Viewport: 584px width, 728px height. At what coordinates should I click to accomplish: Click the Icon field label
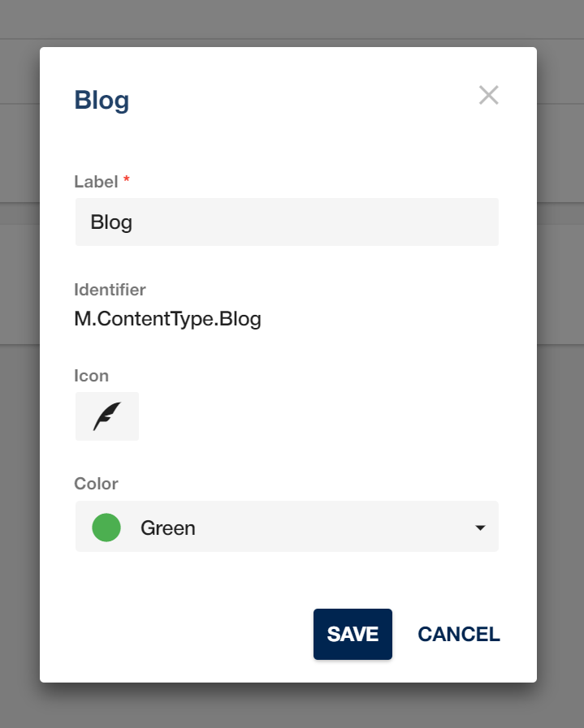click(x=91, y=375)
